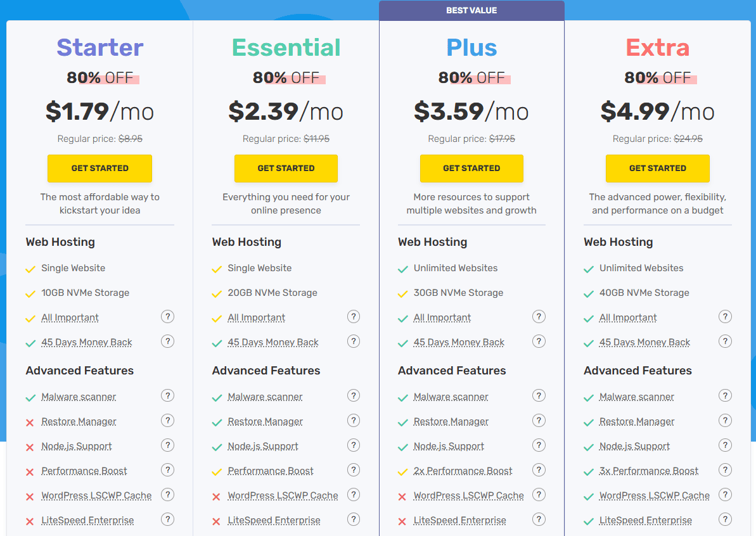Click help icon beside Plus 2x Performance Boost
The image size is (756, 536).
tap(539, 470)
